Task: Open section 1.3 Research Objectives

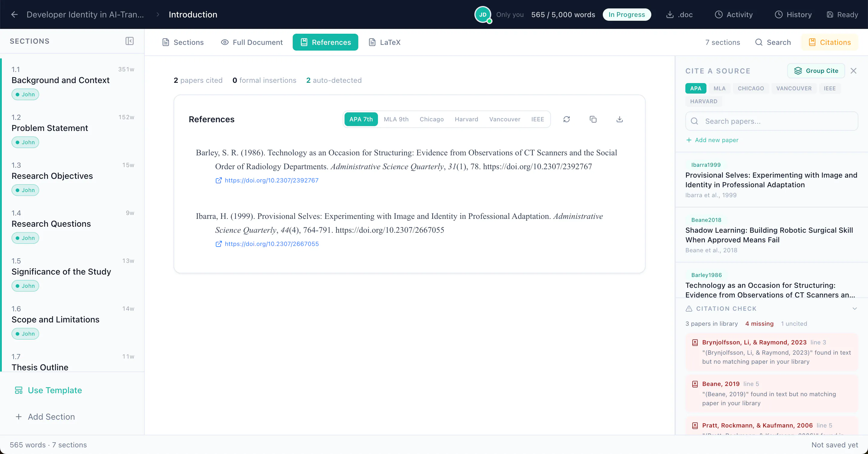Action: tap(73, 178)
